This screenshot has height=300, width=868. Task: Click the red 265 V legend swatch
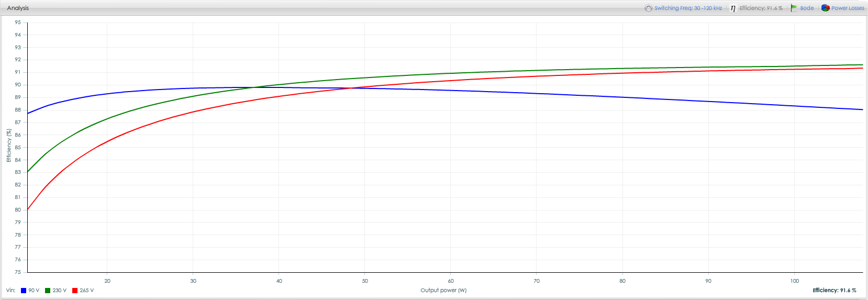click(75, 291)
